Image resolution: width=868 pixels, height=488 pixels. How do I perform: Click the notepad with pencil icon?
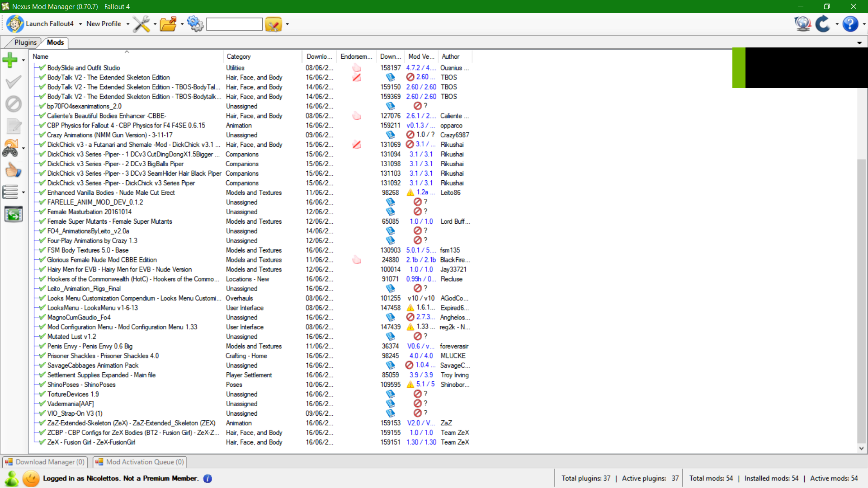14,126
